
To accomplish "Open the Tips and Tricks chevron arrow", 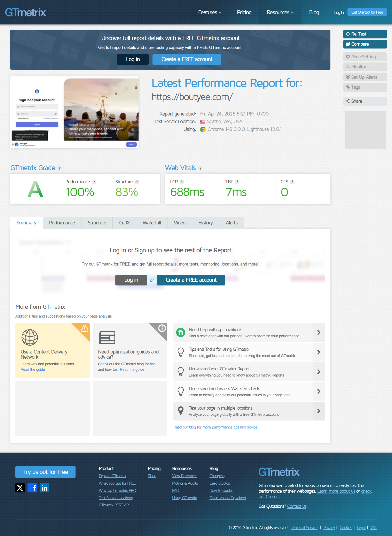I will (319, 352).
